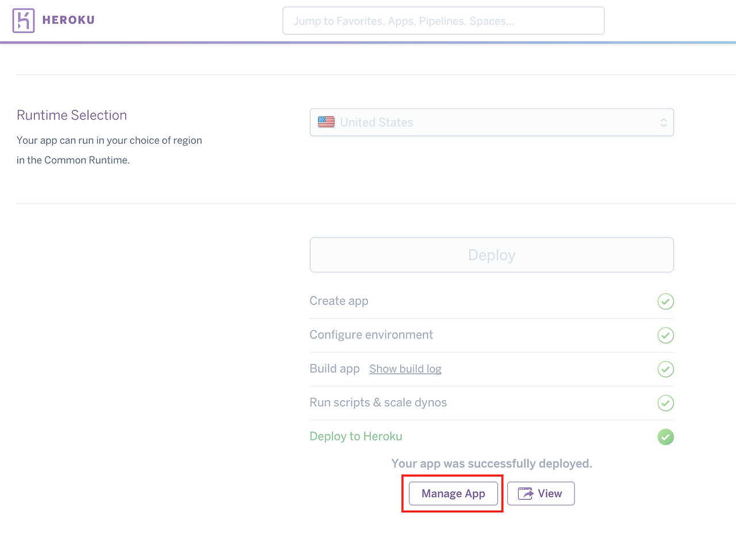Open the Manage App page
This screenshot has width=736, height=560.
point(453,493)
